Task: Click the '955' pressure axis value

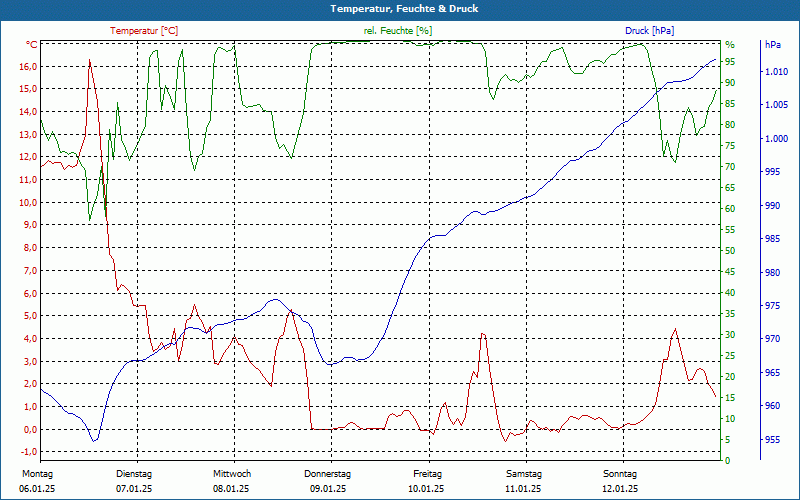Action: [x=772, y=439]
